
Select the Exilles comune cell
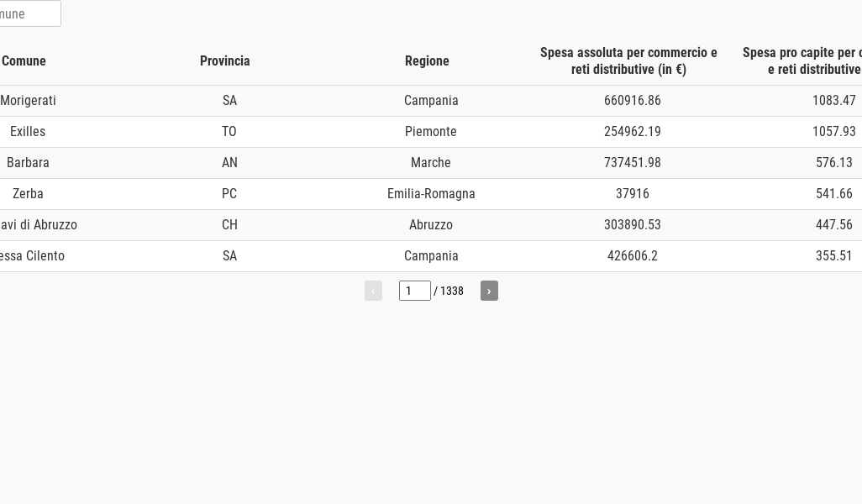coord(28,131)
